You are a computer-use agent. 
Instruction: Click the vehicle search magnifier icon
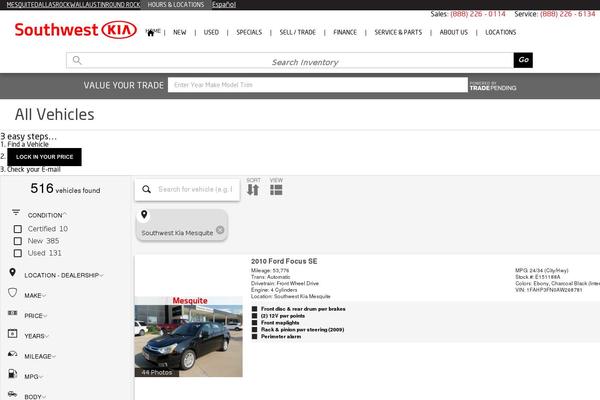146,189
